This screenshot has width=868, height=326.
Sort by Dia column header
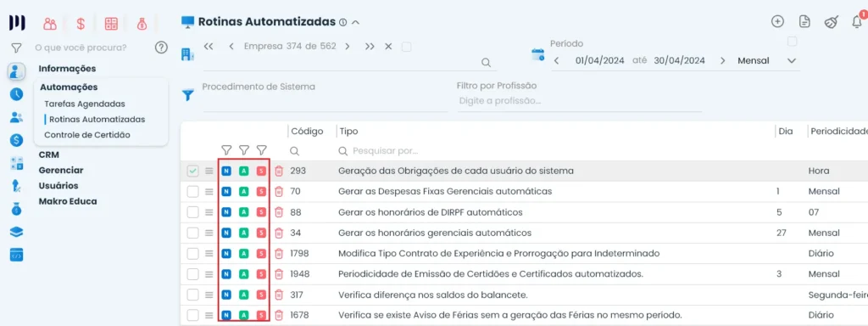(786, 132)
